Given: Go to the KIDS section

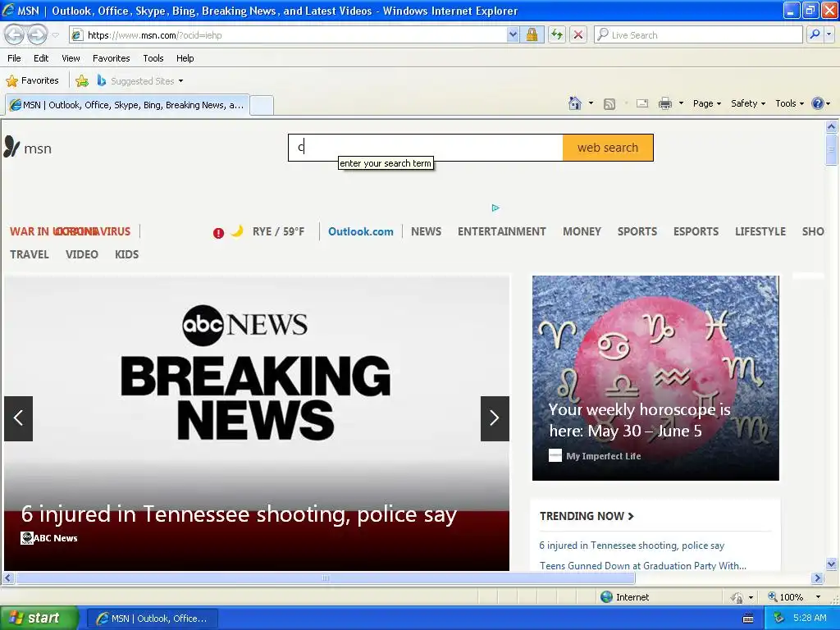Looking at the screenshot, I should click(x=127, y=254).
